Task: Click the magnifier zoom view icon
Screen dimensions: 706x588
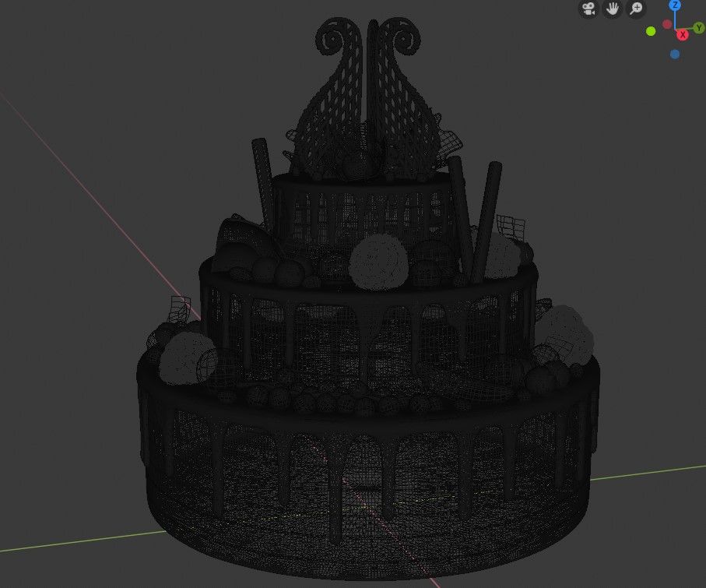Action: click(x=637, y=9)
